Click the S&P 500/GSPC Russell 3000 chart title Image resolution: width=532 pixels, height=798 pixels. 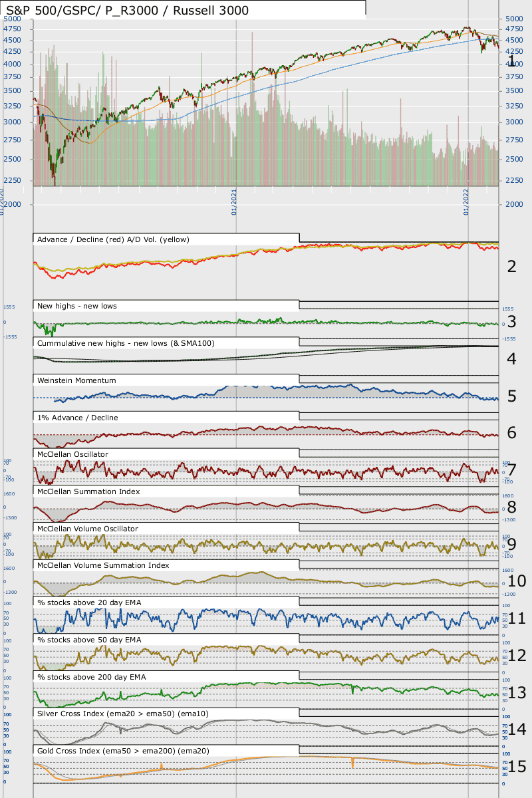[128, 10]
